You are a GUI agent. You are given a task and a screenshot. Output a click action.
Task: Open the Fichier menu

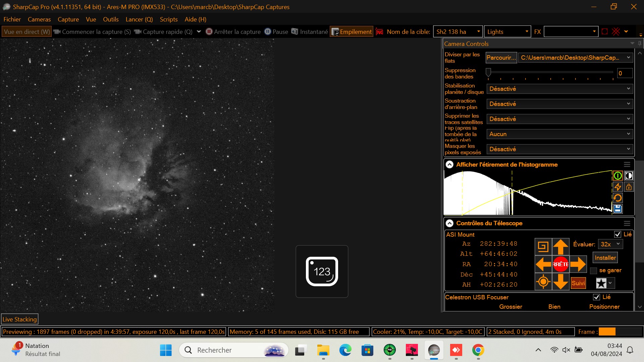(12, 19)
